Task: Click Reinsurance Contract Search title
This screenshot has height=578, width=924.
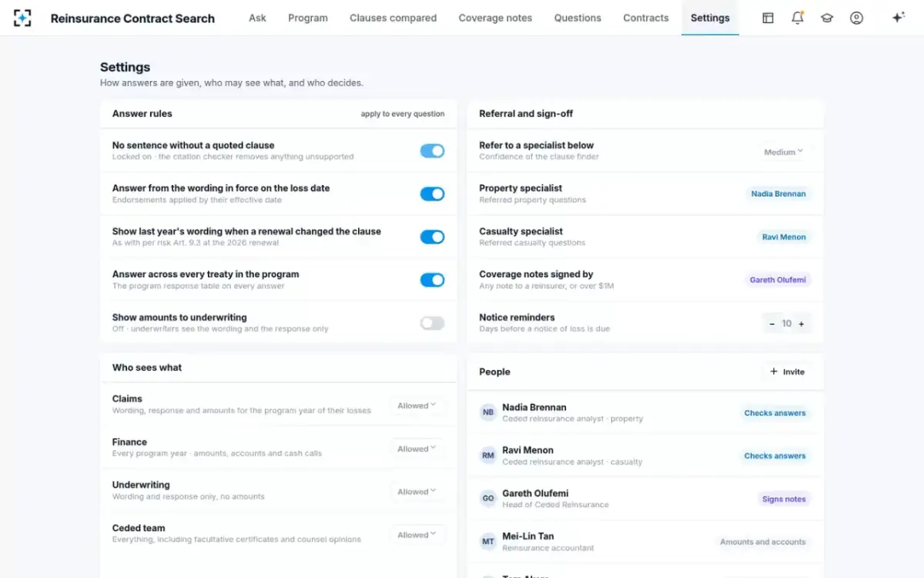Action: (132, 18)
